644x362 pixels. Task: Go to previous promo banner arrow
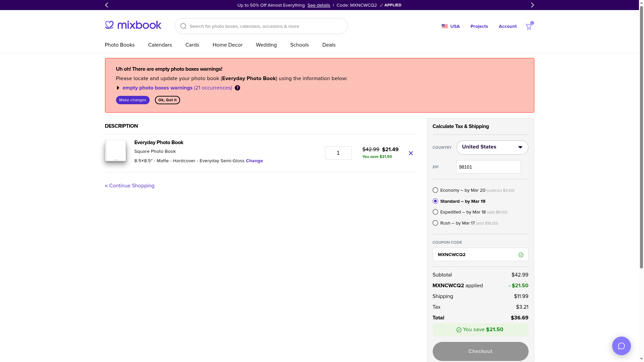point(107,5)
